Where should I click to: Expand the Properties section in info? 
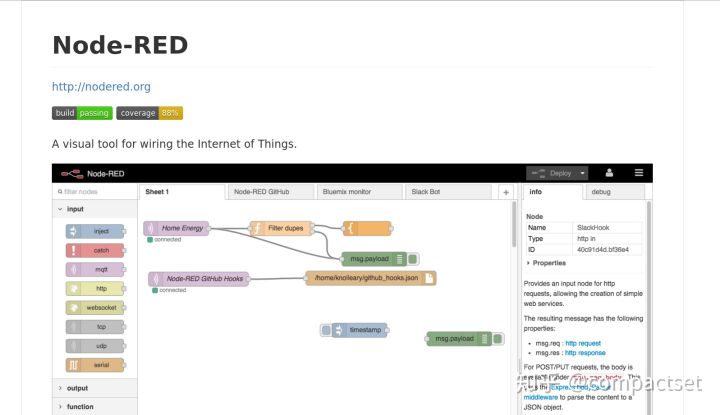pyautogui.click(x=548, y=263)
